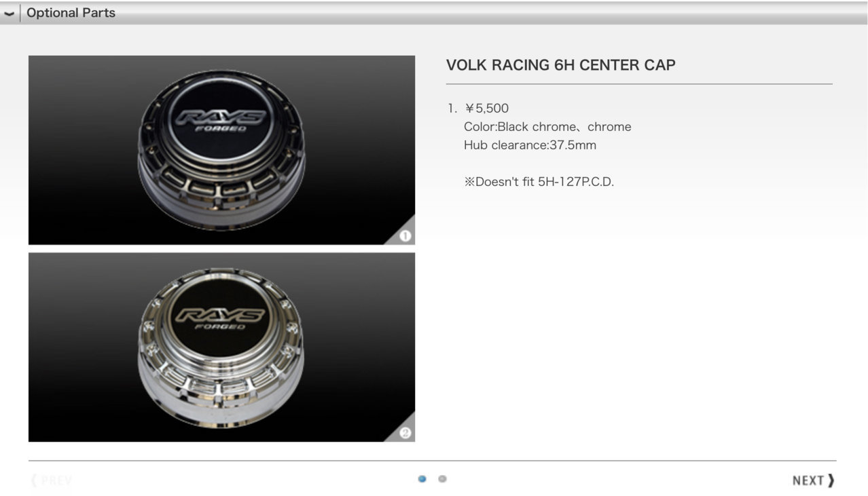This screenshot has height=496, width=868.
Task: Click the list number 1. before the price
Action: point(452,109)
